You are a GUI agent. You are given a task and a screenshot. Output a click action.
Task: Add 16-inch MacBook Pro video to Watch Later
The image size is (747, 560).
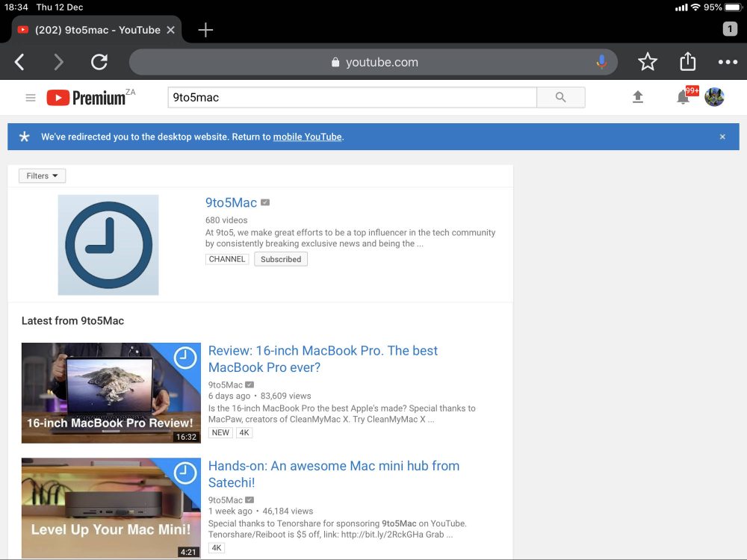pos(185,358)
